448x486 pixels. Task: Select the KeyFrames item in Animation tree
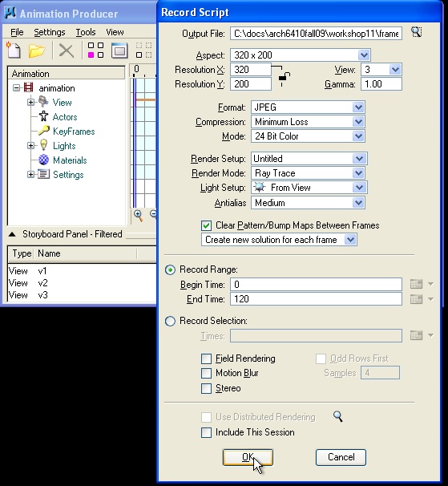(74, 132)
